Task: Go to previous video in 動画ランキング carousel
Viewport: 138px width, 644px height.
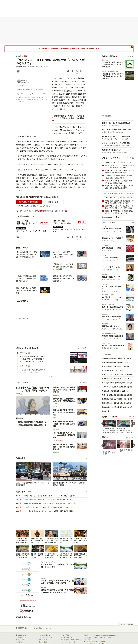Action: click(103, 424)
